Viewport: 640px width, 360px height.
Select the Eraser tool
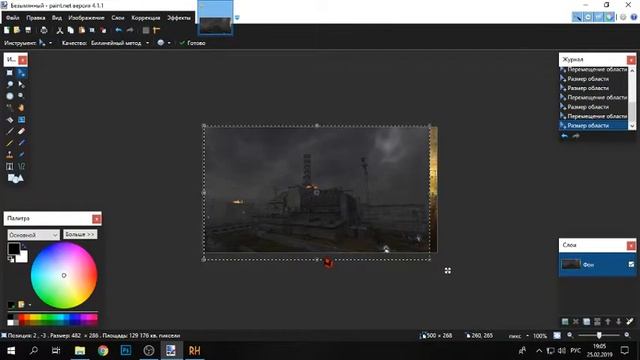point(21,131)
